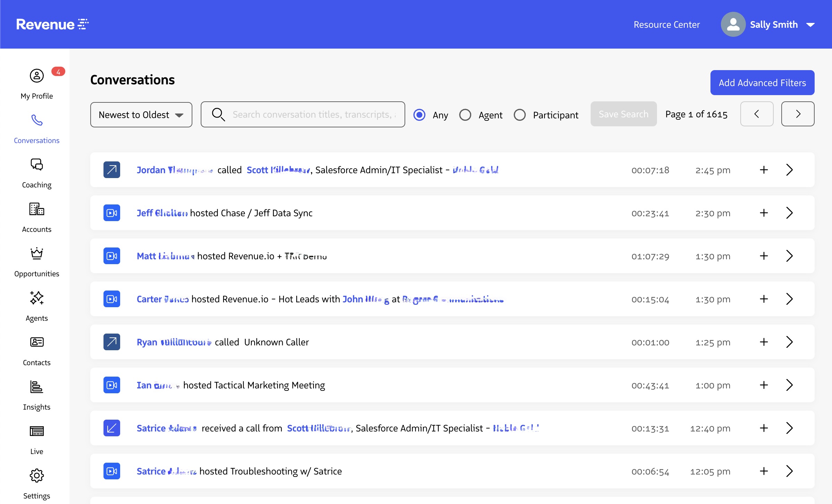
Task: Select the Any radio button
Action: pos(419,115)
